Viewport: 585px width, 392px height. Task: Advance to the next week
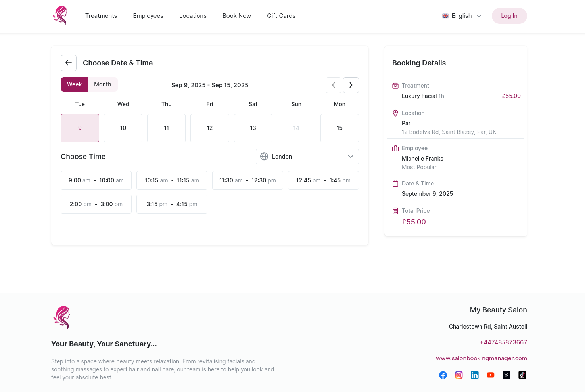tap(351, 85)
